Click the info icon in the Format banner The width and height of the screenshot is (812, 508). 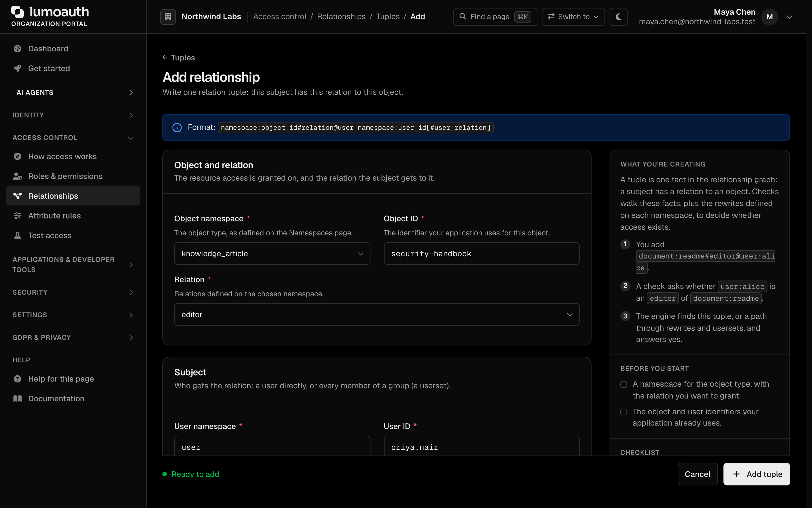pos(177,127)
